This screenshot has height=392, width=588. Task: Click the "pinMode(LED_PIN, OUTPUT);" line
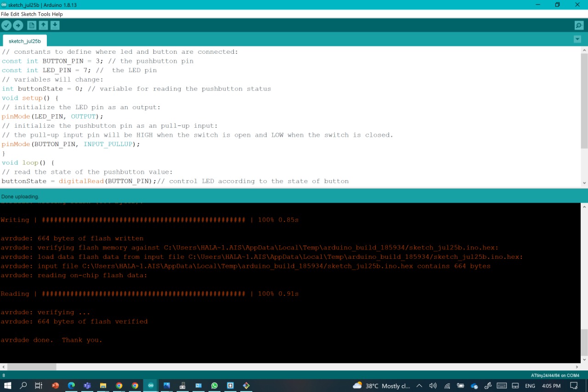tap(52, 116)
